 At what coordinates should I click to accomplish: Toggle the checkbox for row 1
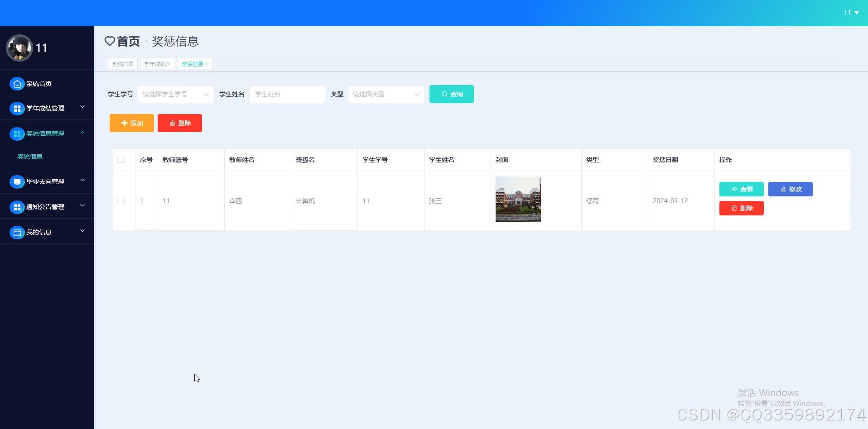121,201
